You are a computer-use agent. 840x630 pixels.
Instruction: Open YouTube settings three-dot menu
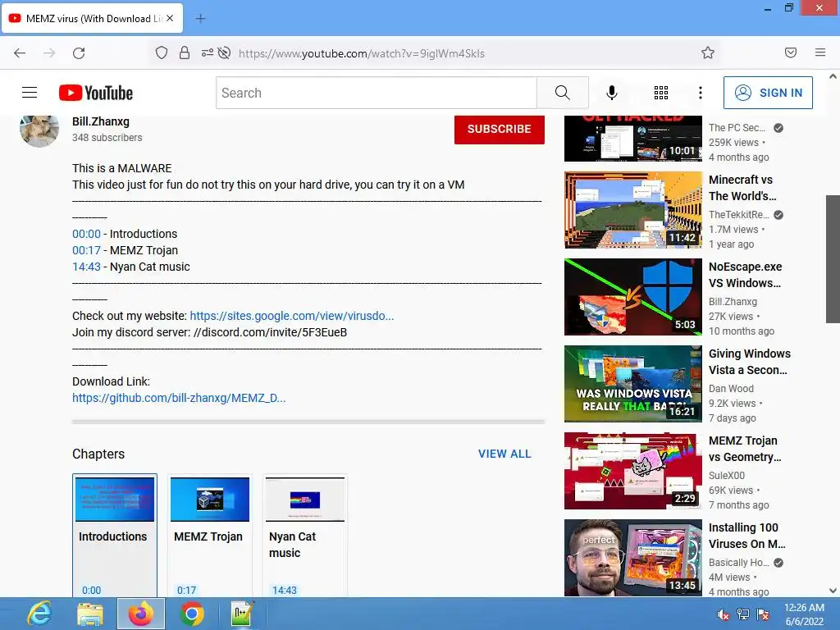(701, 93)
